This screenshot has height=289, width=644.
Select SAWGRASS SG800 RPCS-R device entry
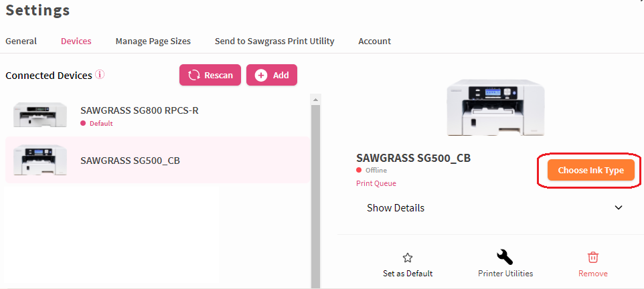(157, 115)
